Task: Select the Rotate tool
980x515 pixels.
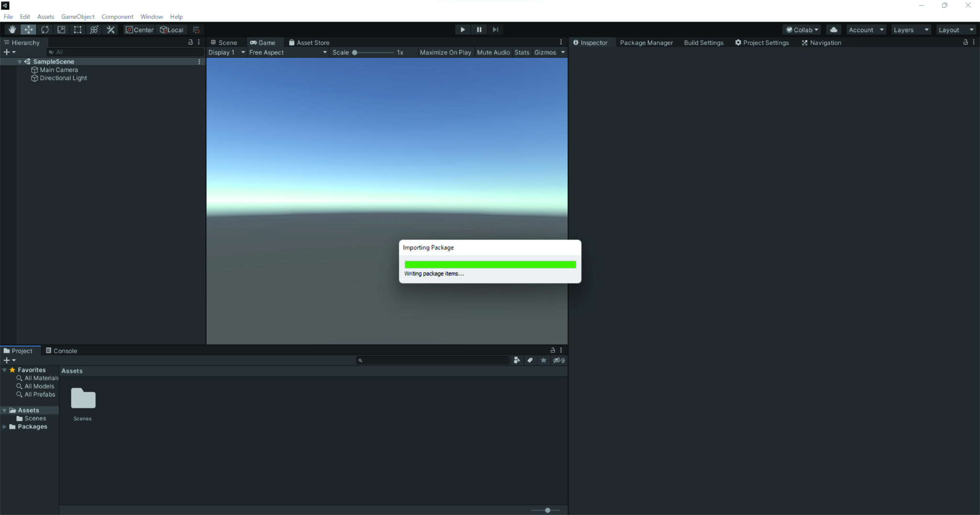Action: coord(45,29)
